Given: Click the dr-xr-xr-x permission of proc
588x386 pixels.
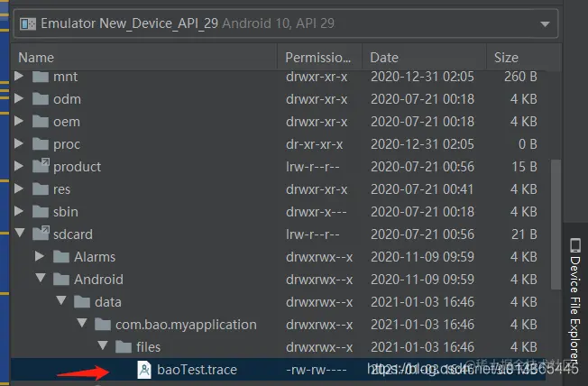Looking at the screenshot, I should (x=314, y=144).
